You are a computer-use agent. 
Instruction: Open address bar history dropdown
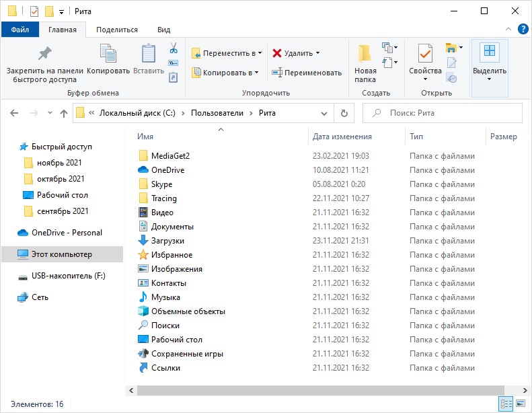(324, 114)
